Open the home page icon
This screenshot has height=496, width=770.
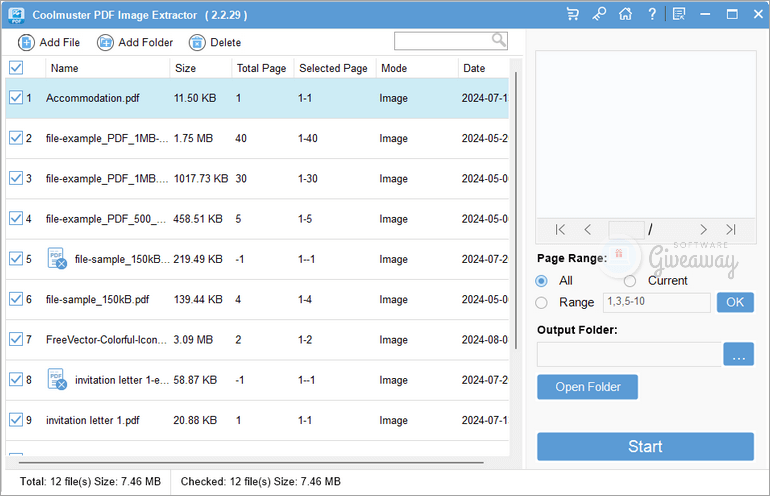click(x=625, y=14)
